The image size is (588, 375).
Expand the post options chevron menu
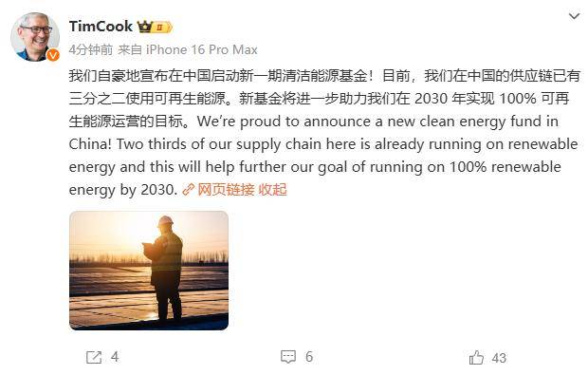point(574,16)
